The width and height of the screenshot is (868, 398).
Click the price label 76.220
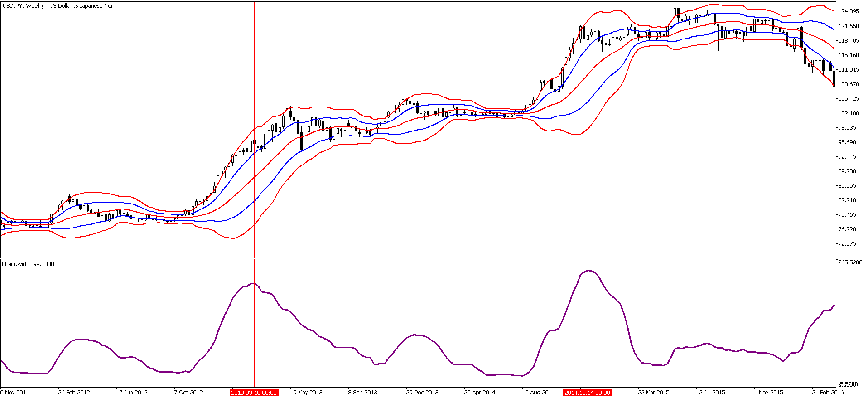[x=847, y=229]
